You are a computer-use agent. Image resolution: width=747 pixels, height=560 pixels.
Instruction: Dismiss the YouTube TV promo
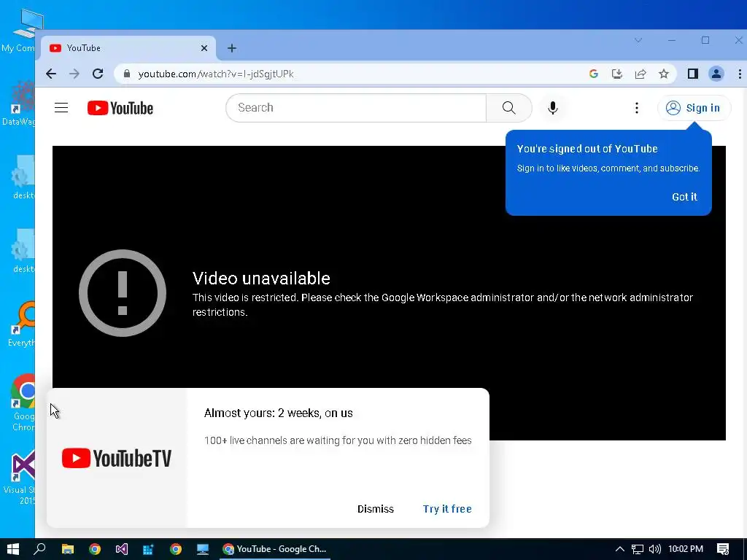376,509
